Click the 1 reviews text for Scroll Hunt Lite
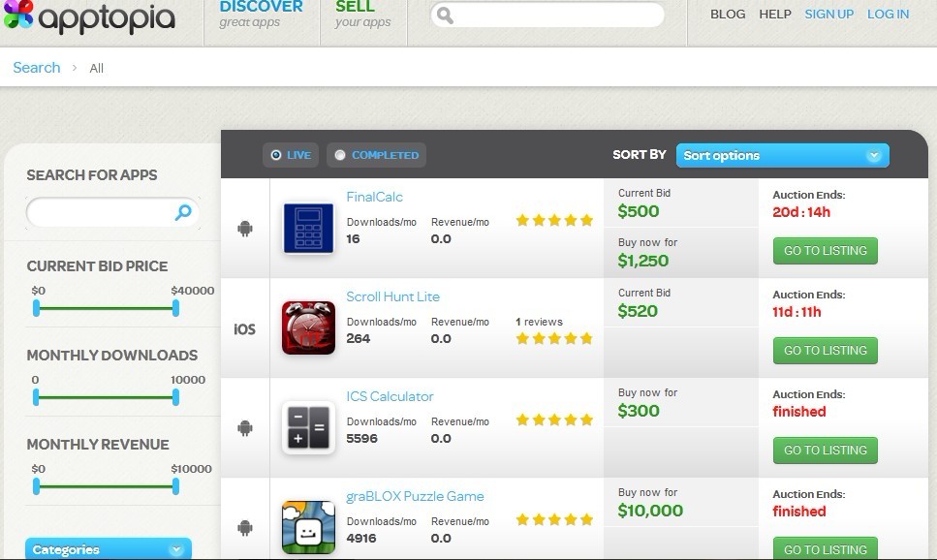 pyautogui.click(x=539, y=322)
